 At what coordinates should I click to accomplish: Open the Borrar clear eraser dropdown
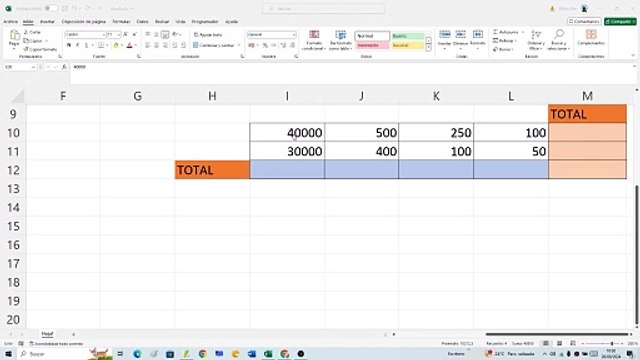pyautogui.click(x=504, y=49)
